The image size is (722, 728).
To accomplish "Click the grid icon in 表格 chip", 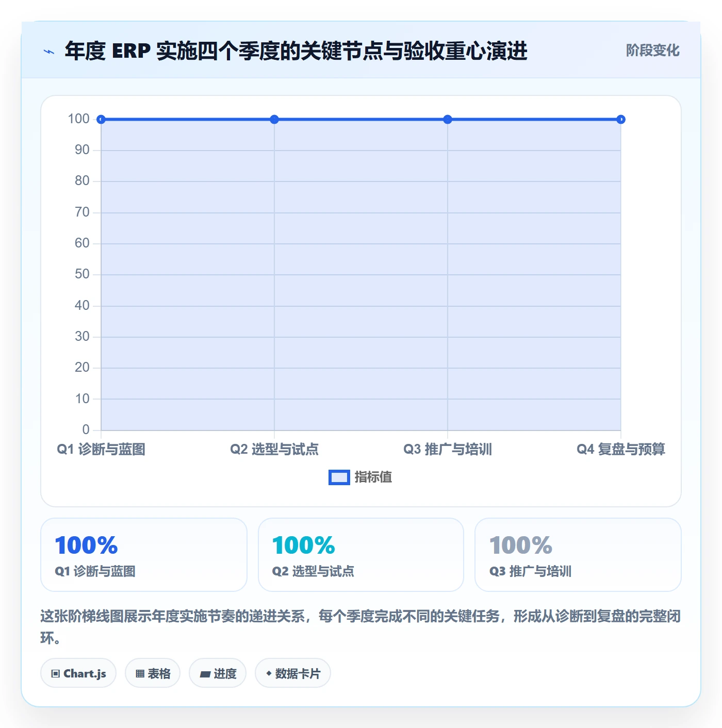I will coord(140,674).
